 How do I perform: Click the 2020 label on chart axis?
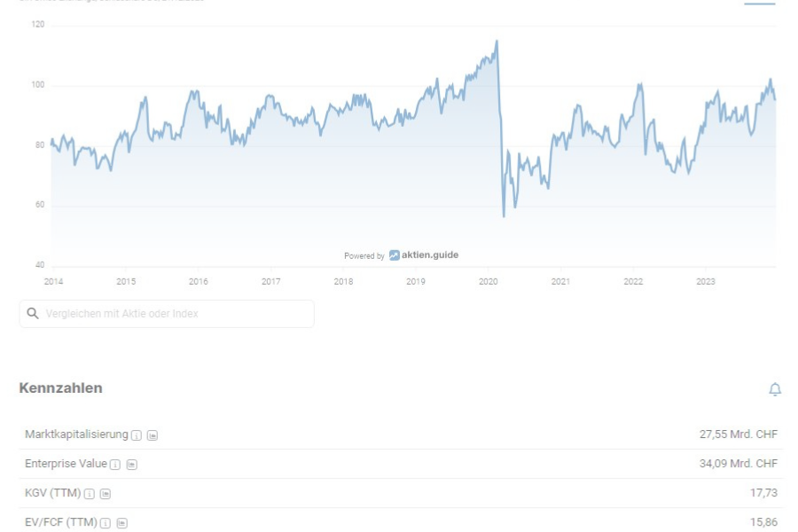coord(488,282)
